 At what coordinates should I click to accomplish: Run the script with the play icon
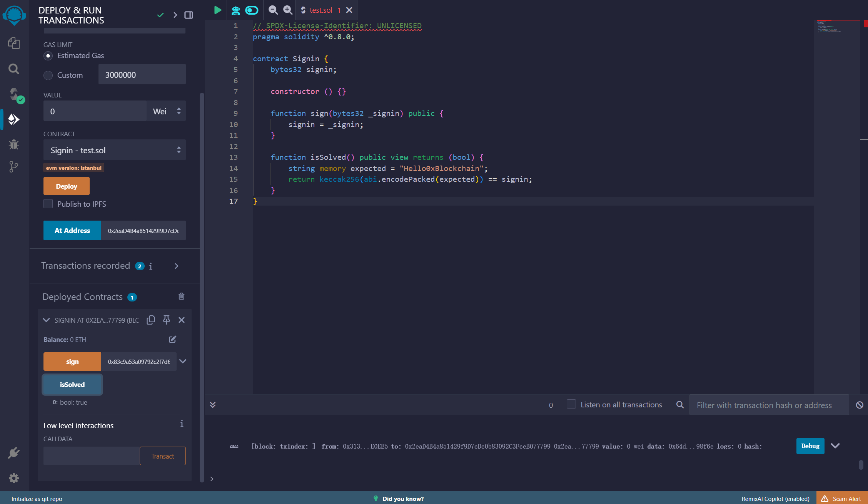point(217,10)
